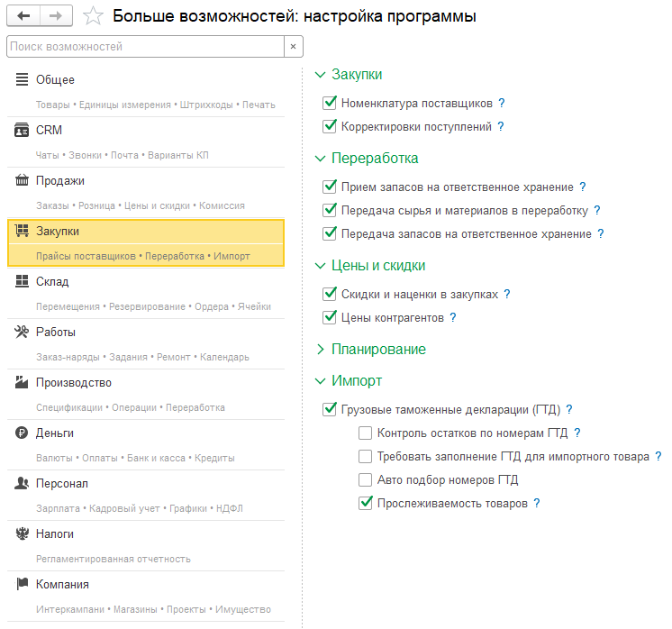The width and height of the screenshot is (672, 629).
Task: Toggle Передача сырья и материалов в переработку checkbox
Action: pyautogui.click(x=329, y=210)
